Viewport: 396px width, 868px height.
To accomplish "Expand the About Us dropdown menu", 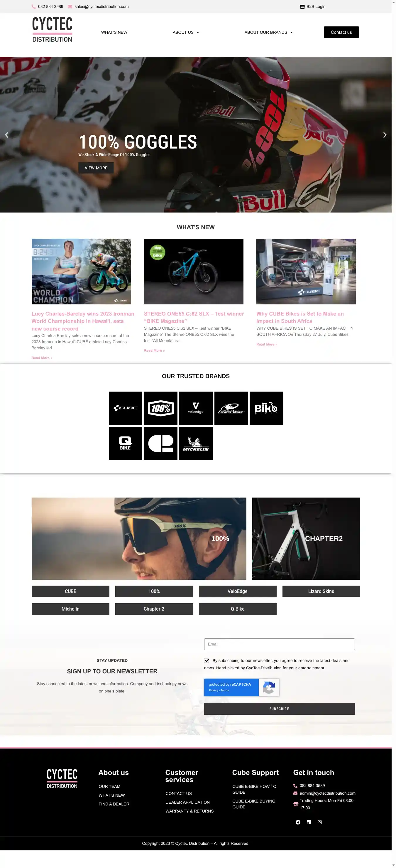I will (186, 32).
